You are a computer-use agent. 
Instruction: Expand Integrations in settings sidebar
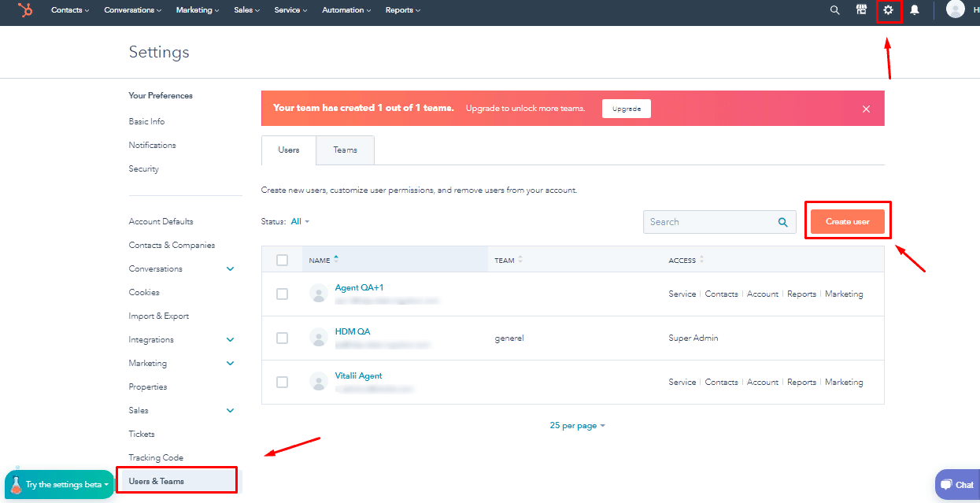(x=231, y=340)
